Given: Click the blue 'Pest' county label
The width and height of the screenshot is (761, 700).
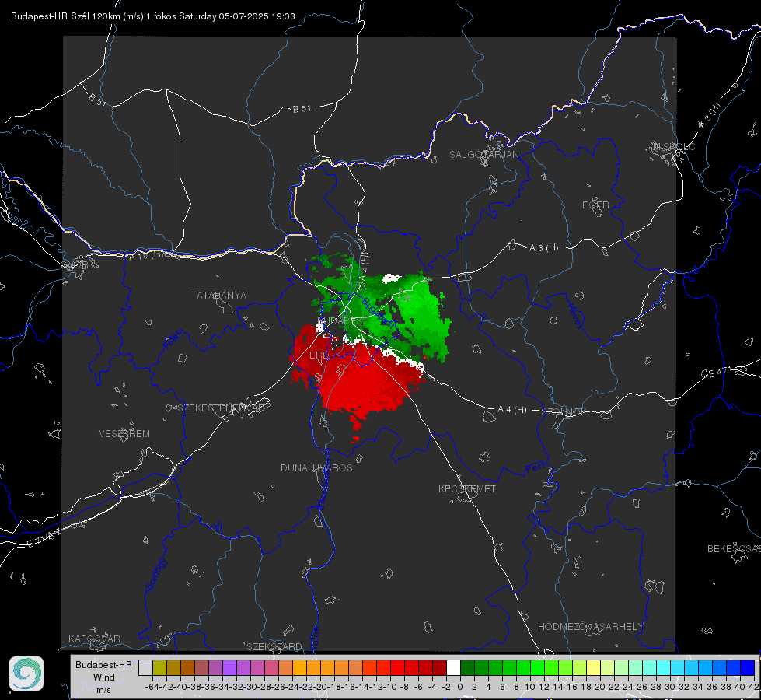Looking at the screenshot, I should pyautogui.click(x=536, y=467).
